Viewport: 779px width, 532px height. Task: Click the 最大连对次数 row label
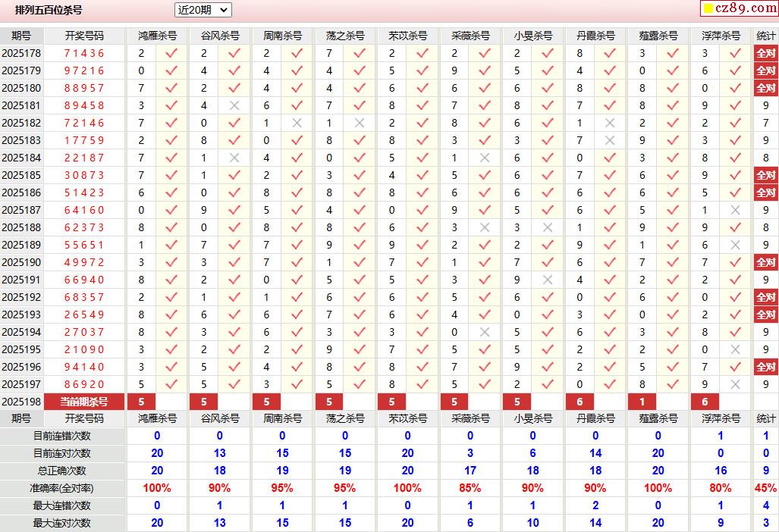pyautogui.click(x=62, y=523)
